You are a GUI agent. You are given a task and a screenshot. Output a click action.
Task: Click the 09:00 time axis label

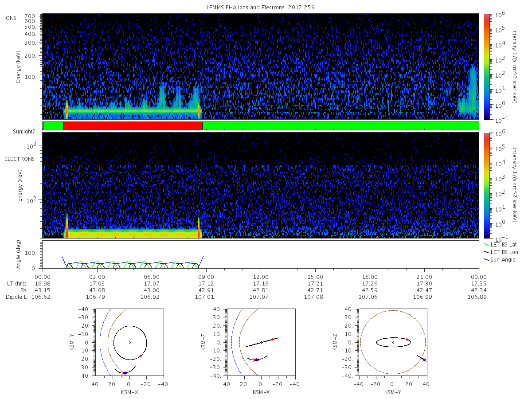(x=206, y=276)
